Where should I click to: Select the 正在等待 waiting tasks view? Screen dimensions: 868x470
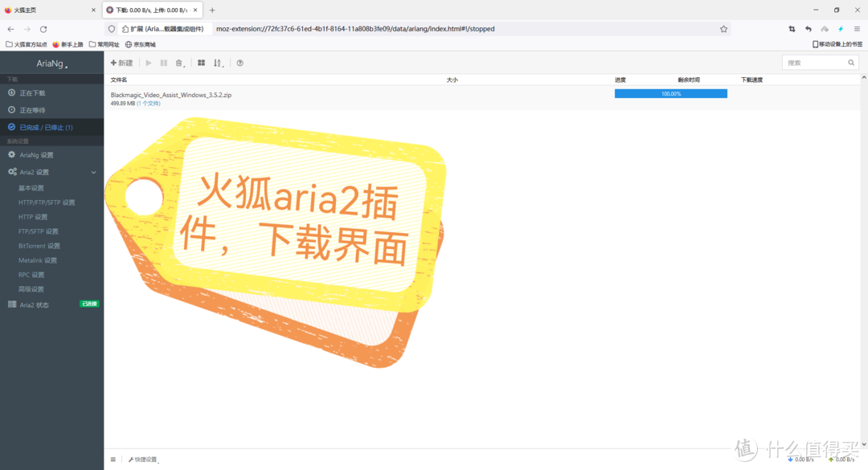pyautogui.click(x=38, y=110)
